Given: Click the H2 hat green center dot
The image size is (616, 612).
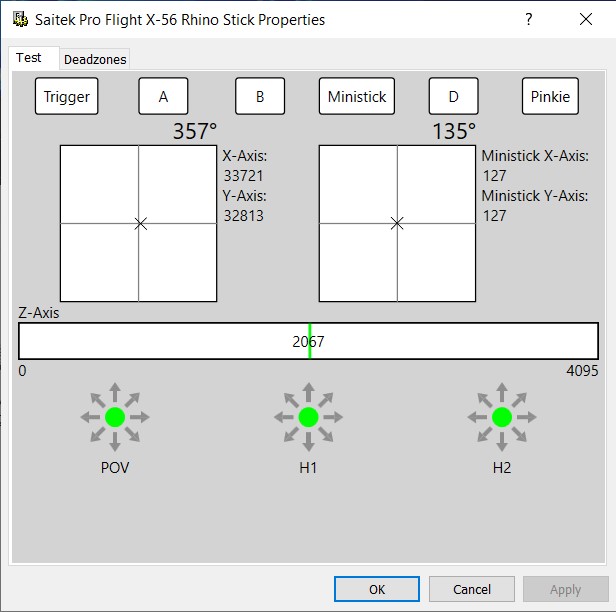Looking at the screenshot, I should 502,417.
